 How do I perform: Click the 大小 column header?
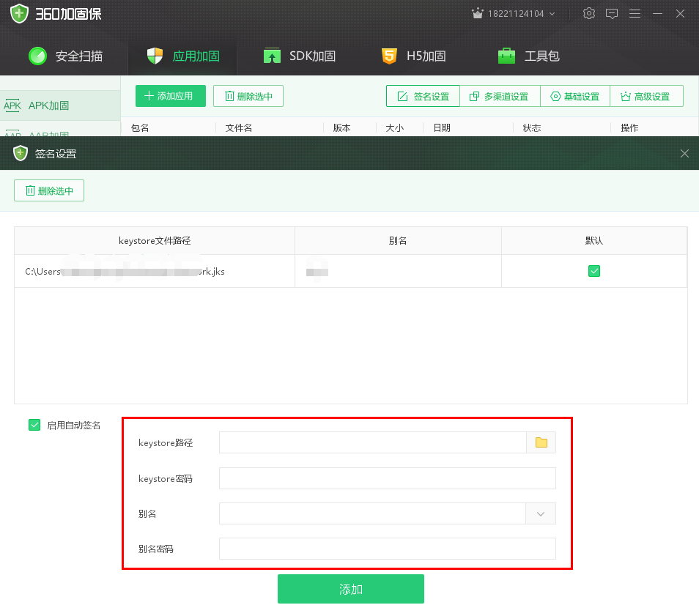coord(394,128)
